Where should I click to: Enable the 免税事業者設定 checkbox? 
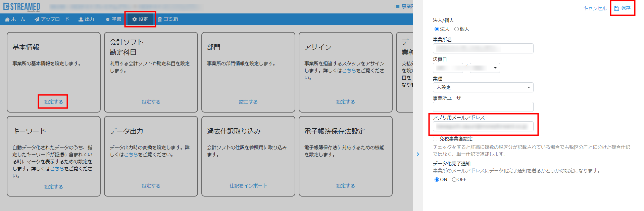[435, 139]
